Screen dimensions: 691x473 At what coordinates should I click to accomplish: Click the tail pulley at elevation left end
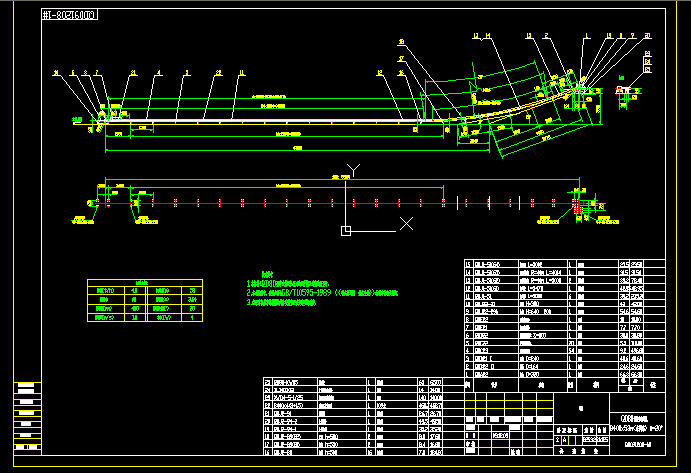pos(102,119)
